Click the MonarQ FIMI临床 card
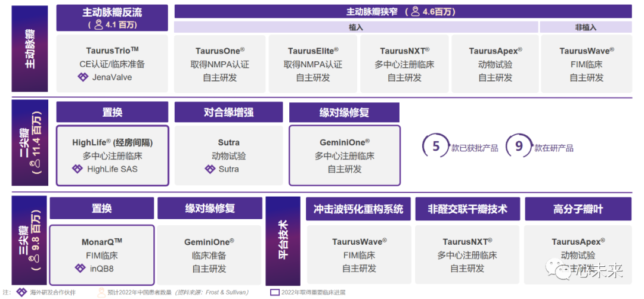Image resolution: width=644 pixels, height=299 pixels. tap(101, 255)
